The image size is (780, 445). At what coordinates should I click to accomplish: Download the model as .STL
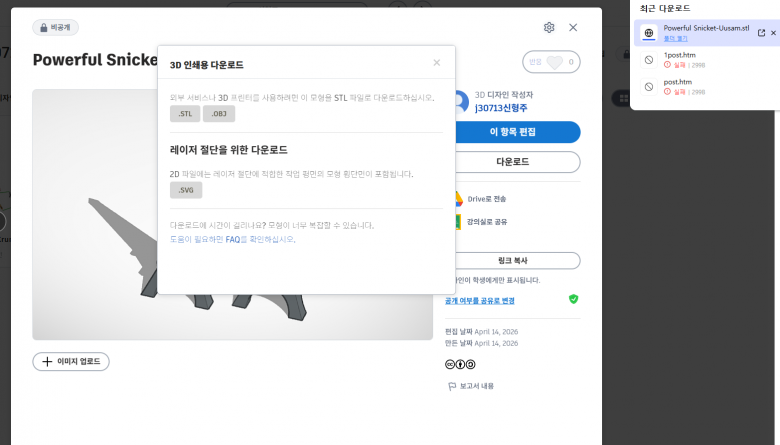[185, 114]
